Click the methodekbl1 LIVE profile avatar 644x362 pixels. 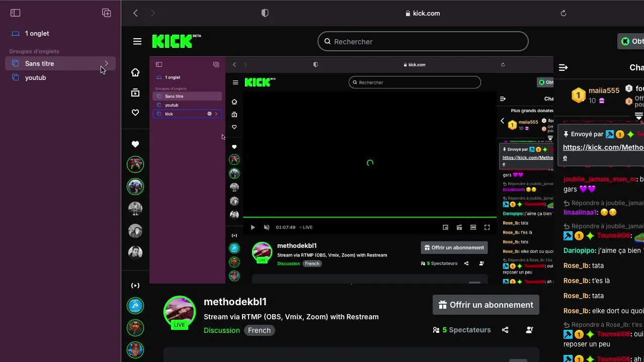point(180,312)
